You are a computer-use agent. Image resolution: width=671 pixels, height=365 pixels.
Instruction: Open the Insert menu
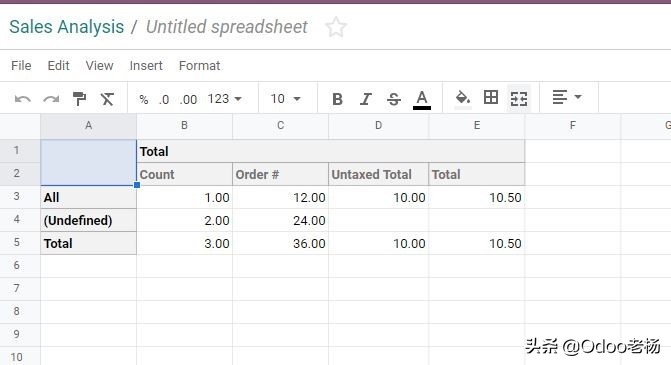click(x=146, y=65)
